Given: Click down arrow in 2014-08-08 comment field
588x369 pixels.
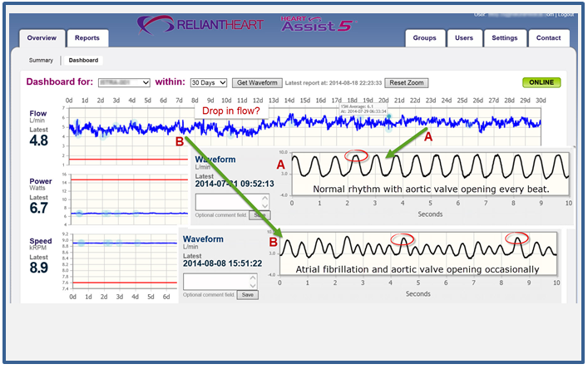Looking at the screenshot, I should [x=253, y=286].
